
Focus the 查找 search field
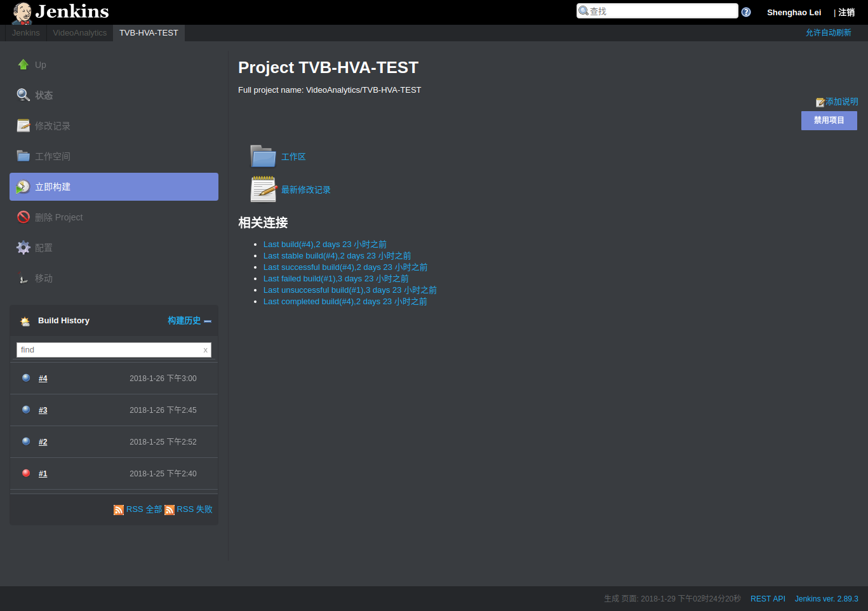[x=657, y=11]
